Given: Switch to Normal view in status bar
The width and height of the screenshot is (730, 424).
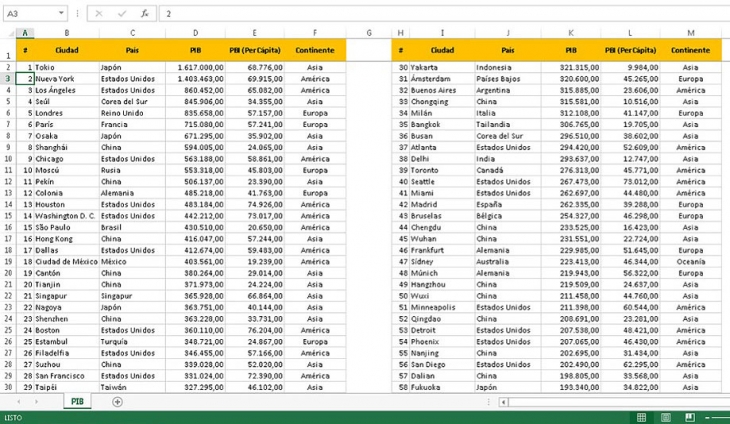Looking at the screenshot, I should (x=641, y=417).
